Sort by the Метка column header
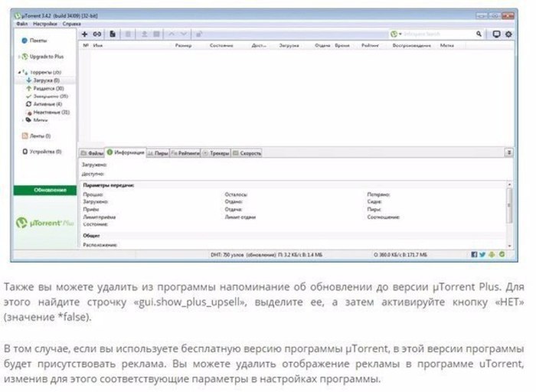Viewport: 536px width, 392px height. click(x=446, y=45)
